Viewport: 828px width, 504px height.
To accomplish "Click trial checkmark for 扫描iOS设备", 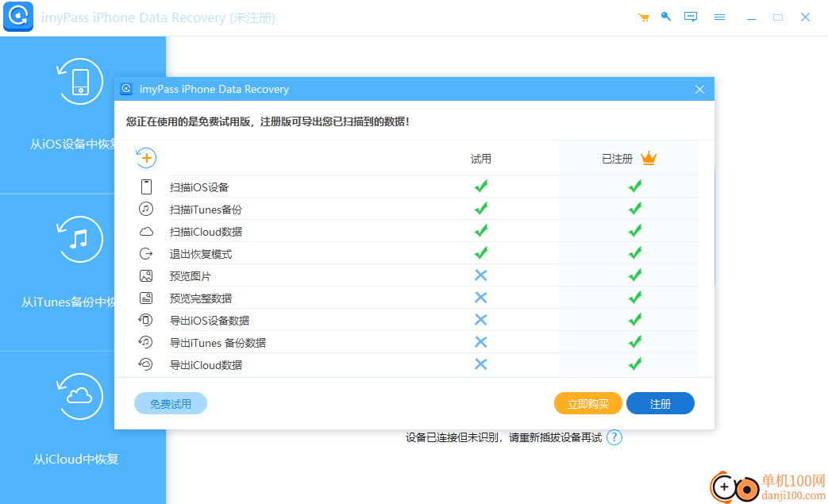I will coord(481,187).
